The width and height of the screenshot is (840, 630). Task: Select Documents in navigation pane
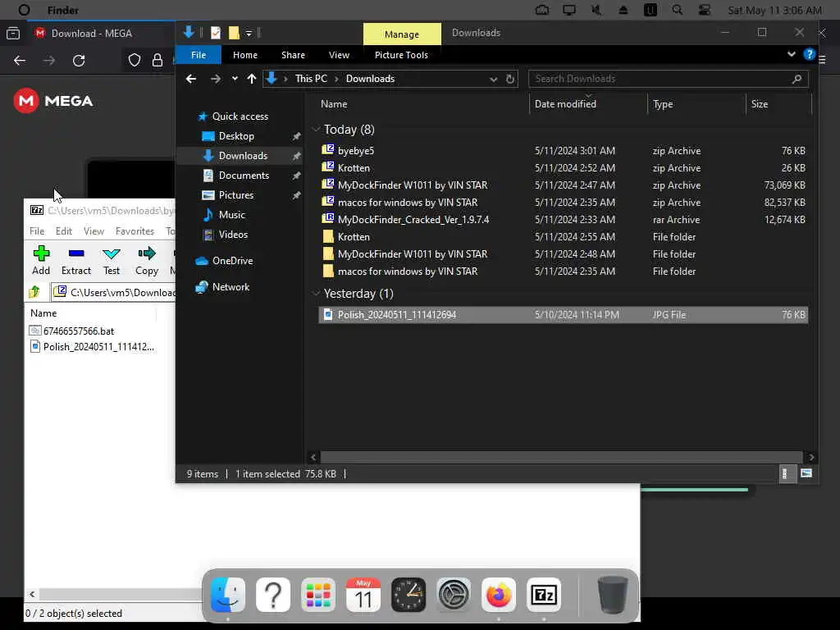click(244, 176)
